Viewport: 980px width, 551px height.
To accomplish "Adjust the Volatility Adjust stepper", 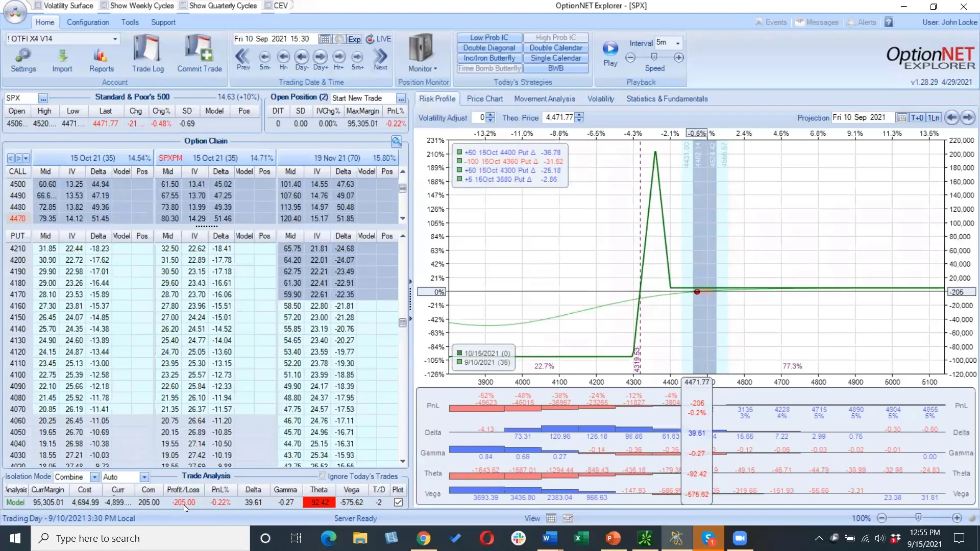I will (x=491, y=118).
